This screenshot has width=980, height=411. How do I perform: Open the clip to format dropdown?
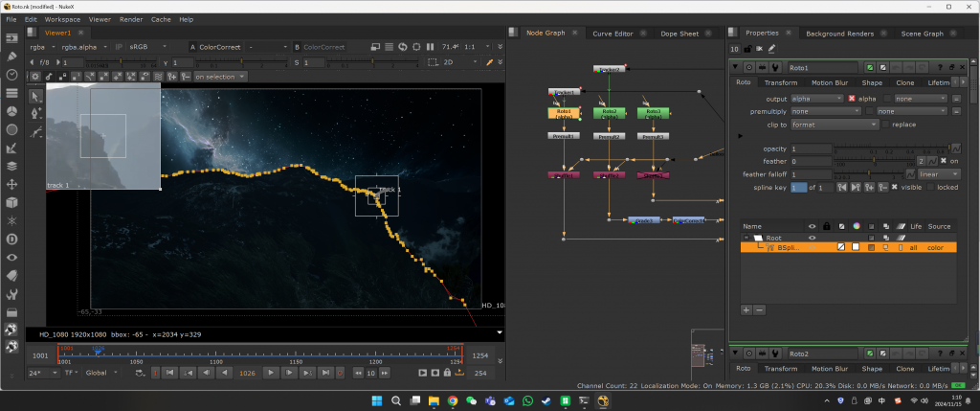click(x=835, y=125)
